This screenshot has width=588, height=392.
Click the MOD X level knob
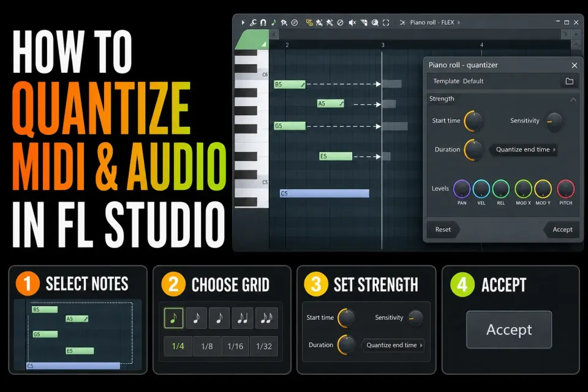[523, 189]
